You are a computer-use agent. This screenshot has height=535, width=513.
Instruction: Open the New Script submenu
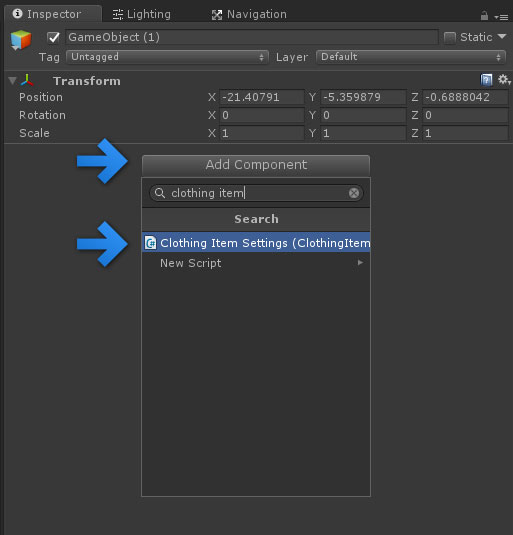[x=256, y=263]
